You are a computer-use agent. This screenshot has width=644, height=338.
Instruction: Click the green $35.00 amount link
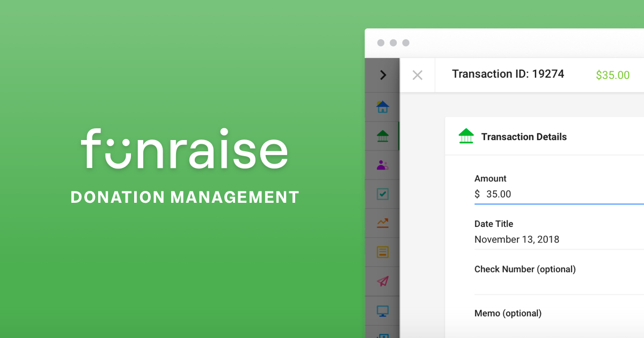tap(612, 75)
